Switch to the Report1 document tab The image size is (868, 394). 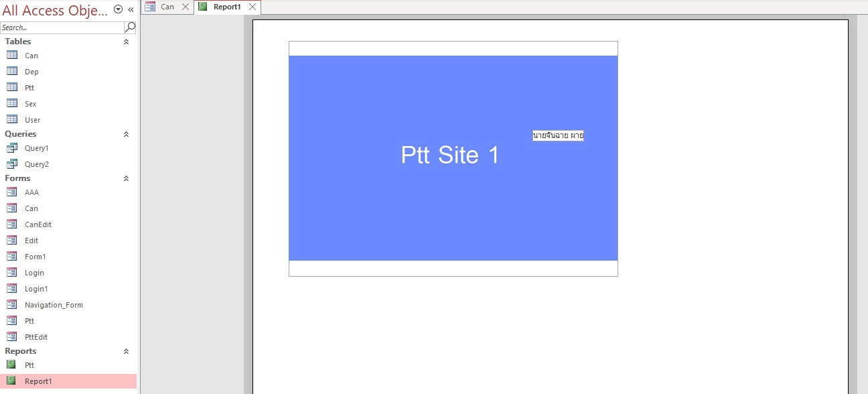[x=228, y=7]
